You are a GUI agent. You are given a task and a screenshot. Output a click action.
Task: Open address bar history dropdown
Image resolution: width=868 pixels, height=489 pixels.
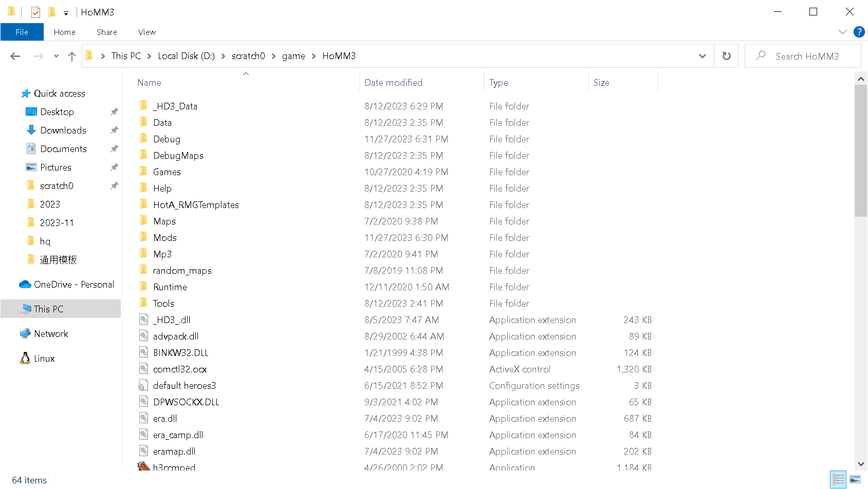click(702, 56)
